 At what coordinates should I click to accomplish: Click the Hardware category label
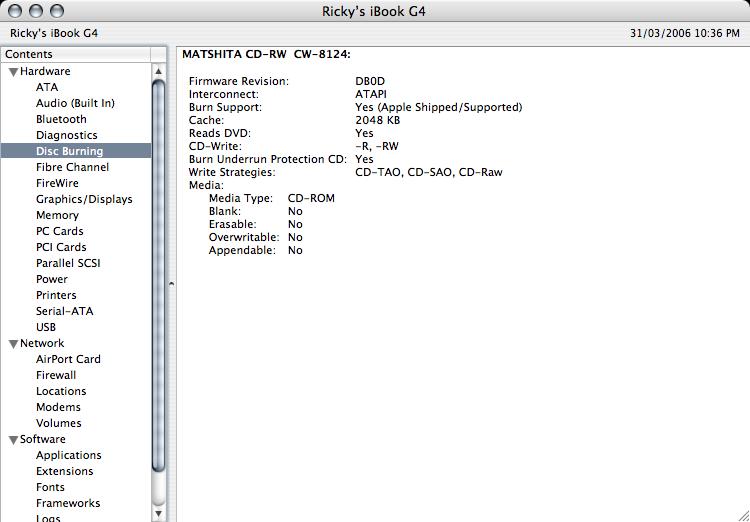(x=45, y=71)
